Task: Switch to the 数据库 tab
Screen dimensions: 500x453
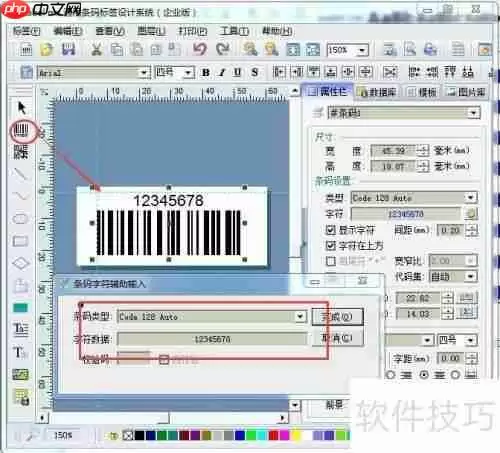Action: pos(376,92)
